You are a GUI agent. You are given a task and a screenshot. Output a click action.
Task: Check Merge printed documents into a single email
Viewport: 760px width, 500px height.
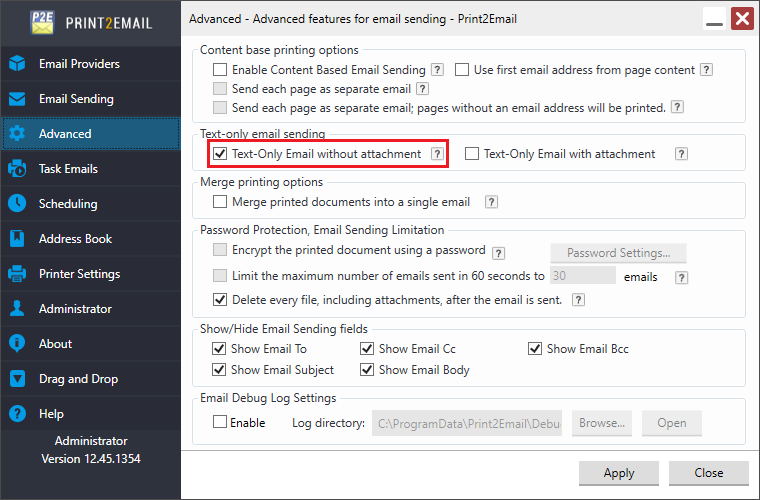tap(220, 202)
